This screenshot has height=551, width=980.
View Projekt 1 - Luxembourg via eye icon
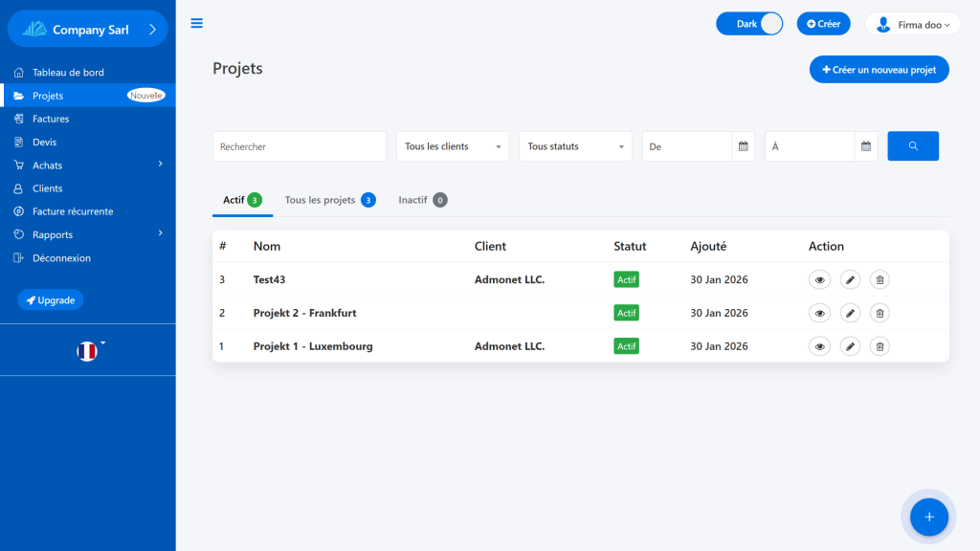click(819, 346)
